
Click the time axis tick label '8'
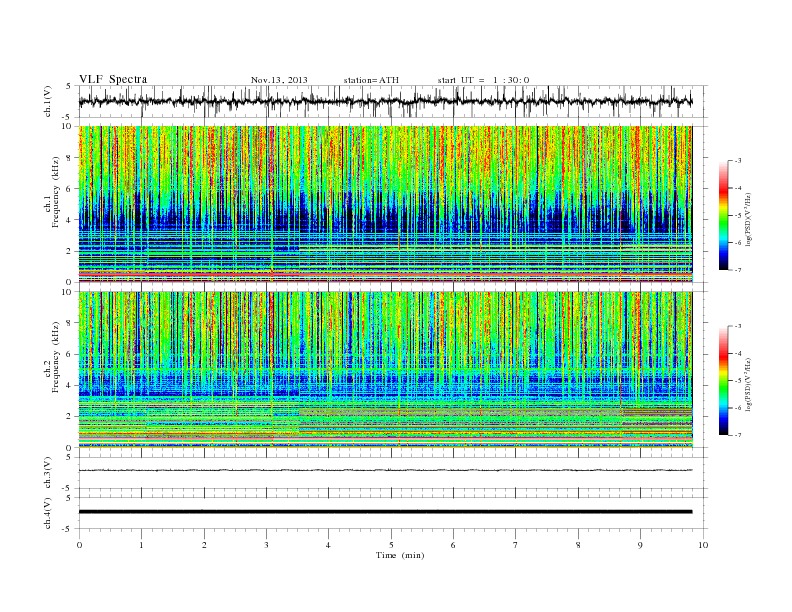[x=578, y=545]
